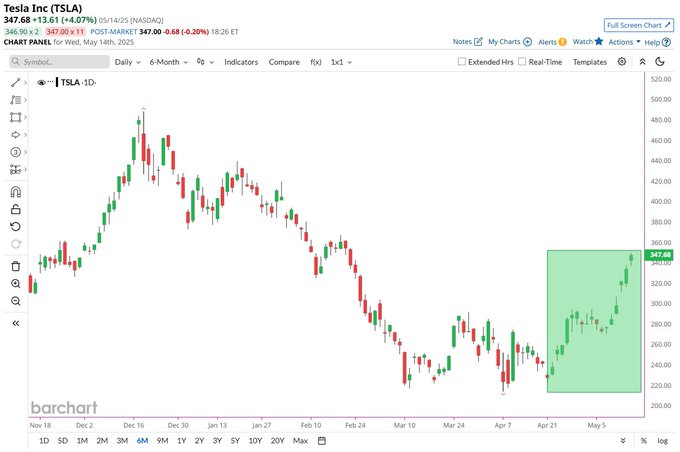The image size is (680, 452).
Task: Select the 1Y range tab
Action: [182, 441]
